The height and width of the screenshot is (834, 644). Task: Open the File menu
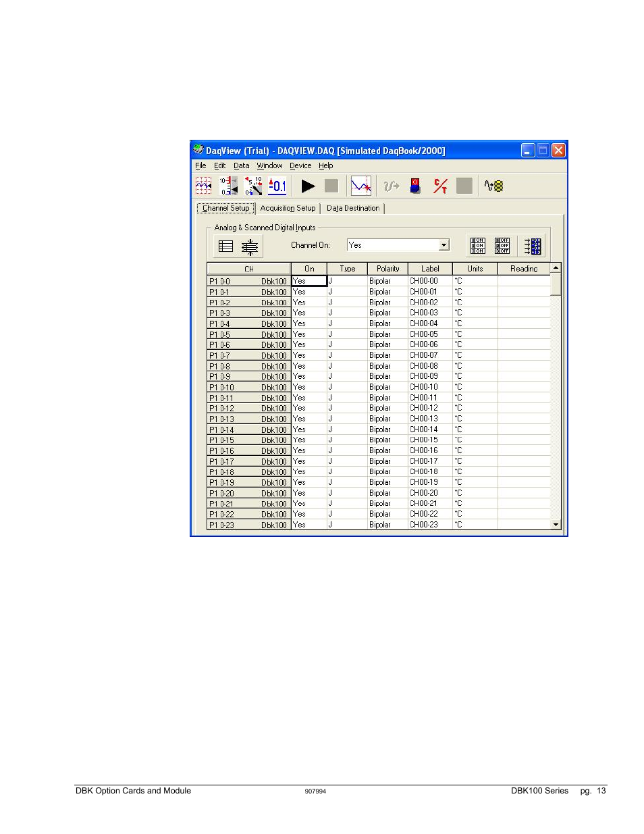pos(200,165)
